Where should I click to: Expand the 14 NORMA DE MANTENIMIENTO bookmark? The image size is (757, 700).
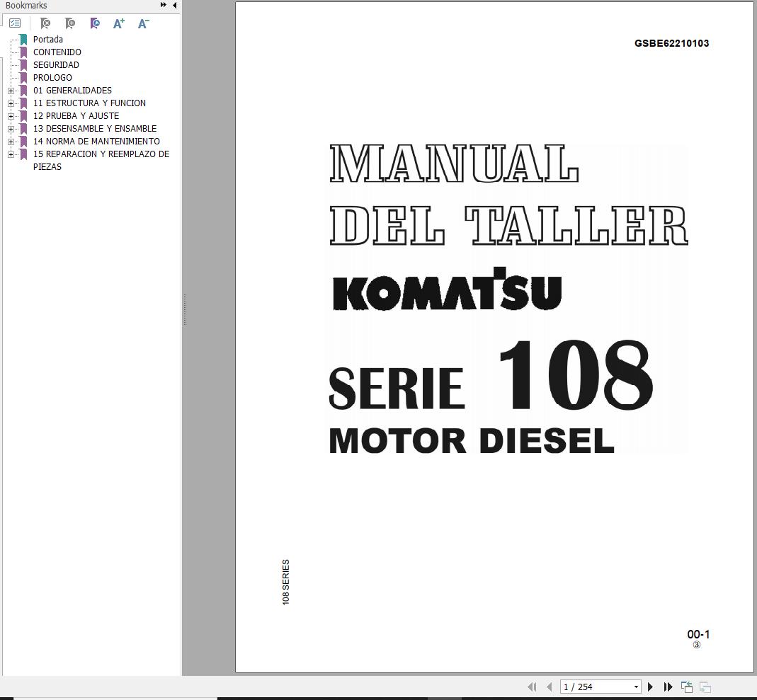[11, 142]
